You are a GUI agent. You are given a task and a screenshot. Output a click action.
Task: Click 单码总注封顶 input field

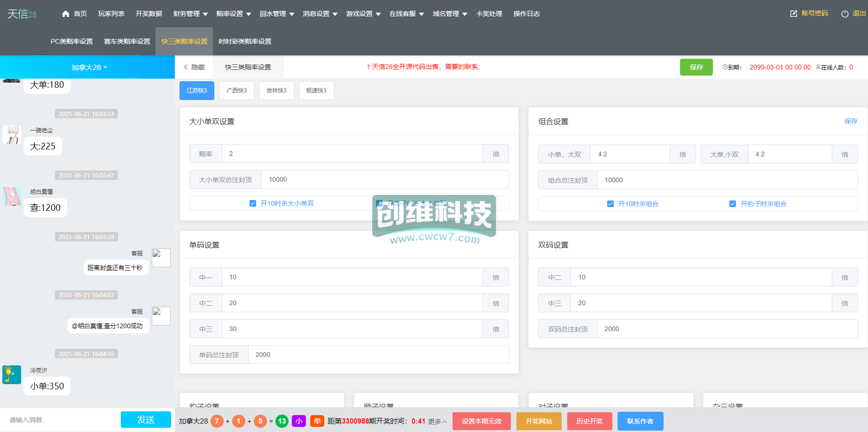coord(378,355)
